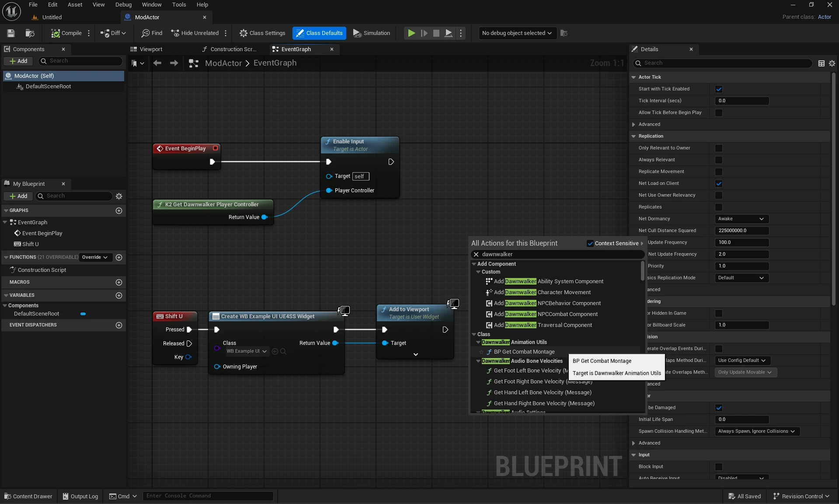This screenshot has height=504, width=839.
Task: Open the Net Dormancy Awake dropdown
Action: coord(742,219)
